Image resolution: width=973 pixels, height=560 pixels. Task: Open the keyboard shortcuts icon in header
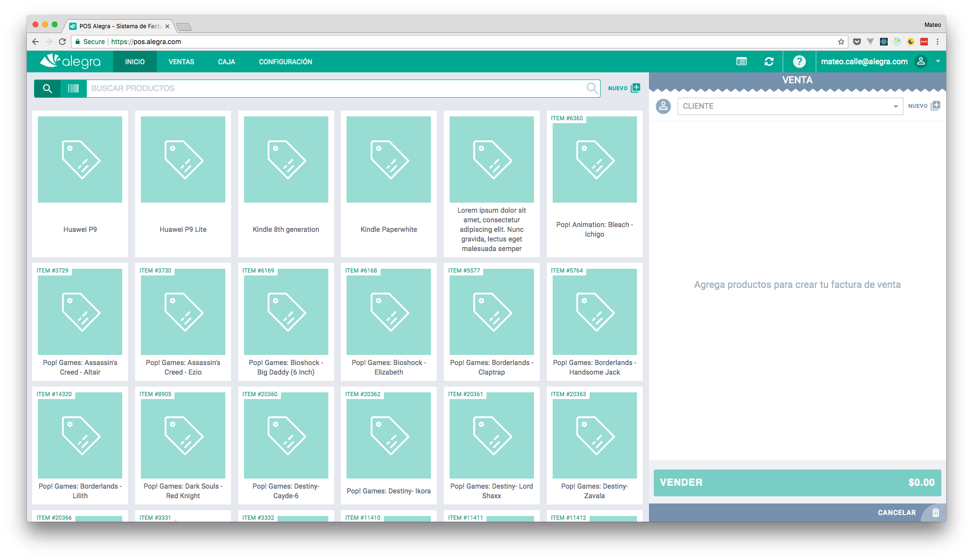741,61
